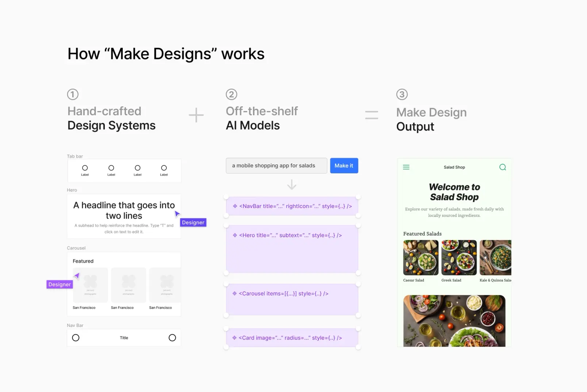The width and height of the screenshot is (587, 392).
Task: Select the second Label radio in the Tab bar
Action: tap(111, 168)
